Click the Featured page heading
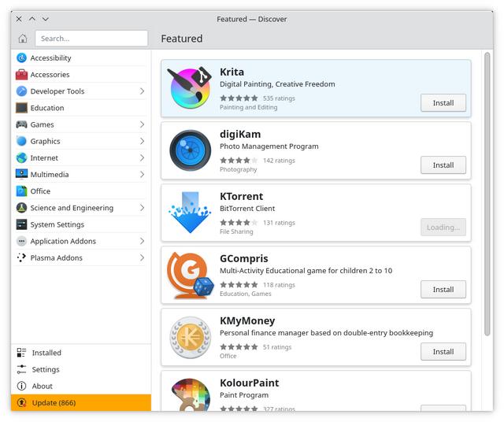This screenshot has height=422, width=504. pyautogui.click(x=182, y=39)
